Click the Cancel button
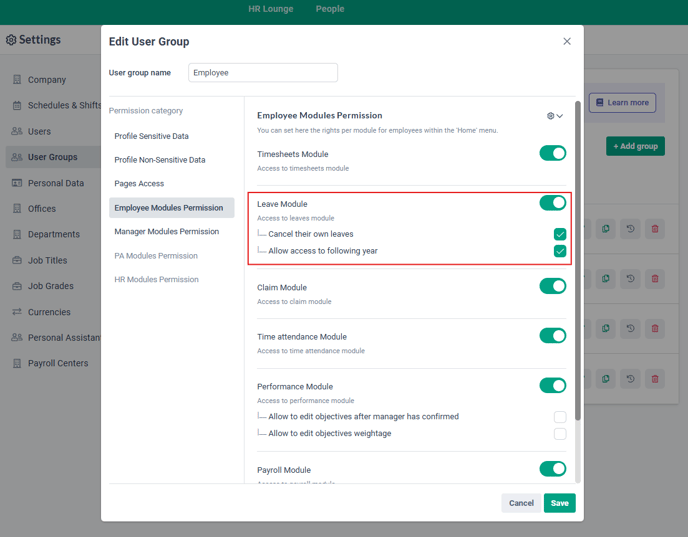Viewport: 688px width, 537px height. (x=521, y=503)
